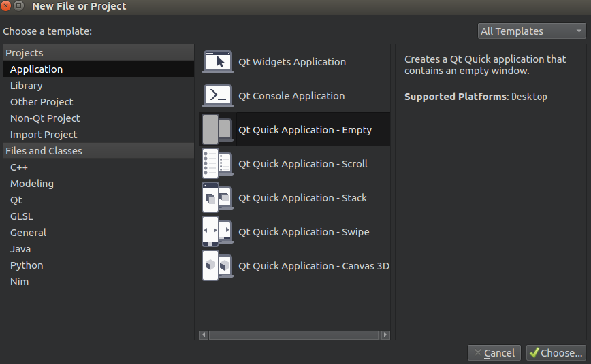The height and width of the screenshot is (364, 591).
Task: Click the horizontal scrollbar track of template list
Action: click(294, 335)
